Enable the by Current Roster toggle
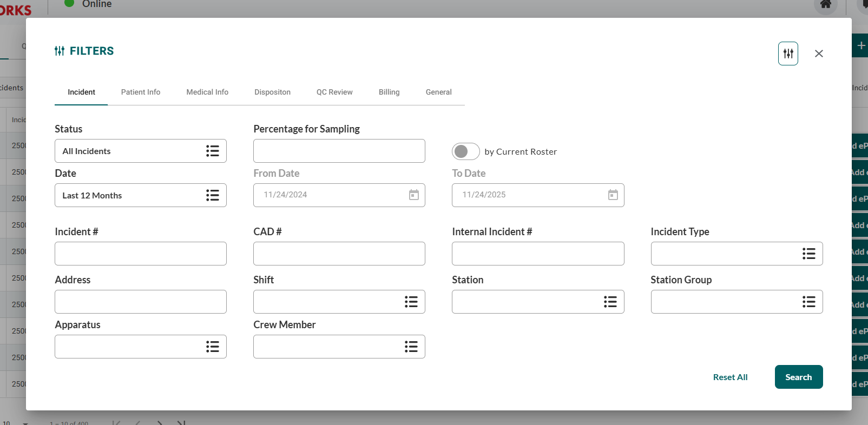The height and width of the screenshot is (425, 868). [x=465, y=151]
